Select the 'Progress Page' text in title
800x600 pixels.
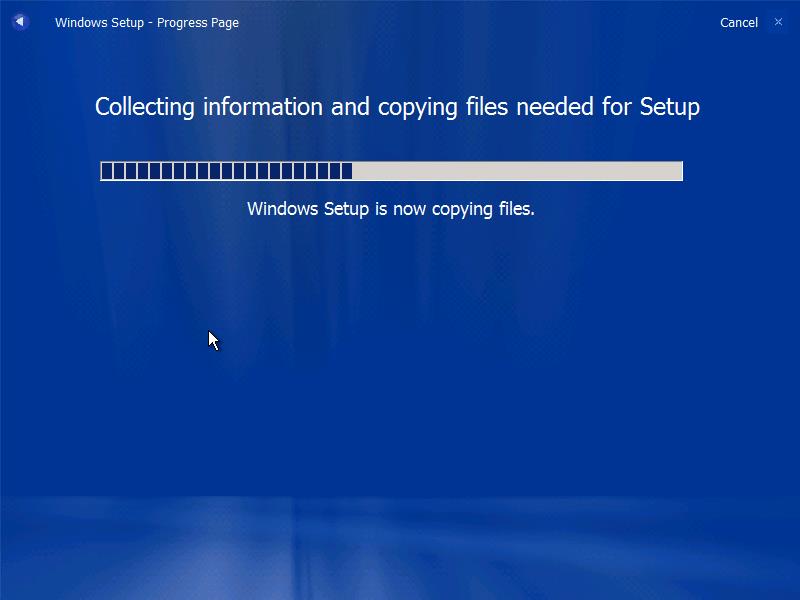(198, 22)
